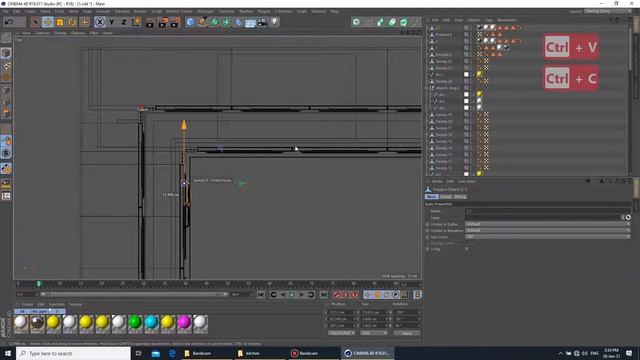Image resolution: width=640 pixels, height=360 pixels.
Task: Switch to Points mode
Action: pyautogui.click(x=6, y=90)
